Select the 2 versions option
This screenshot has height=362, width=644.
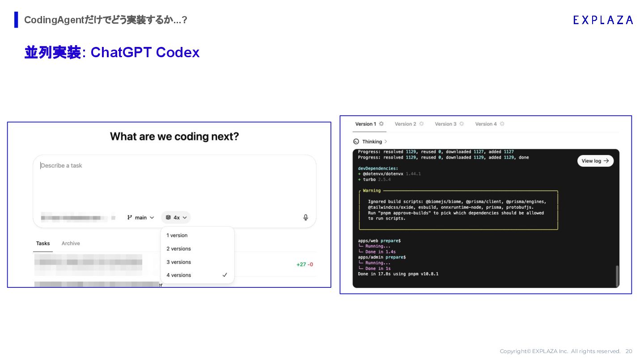[x=197, y=249]
